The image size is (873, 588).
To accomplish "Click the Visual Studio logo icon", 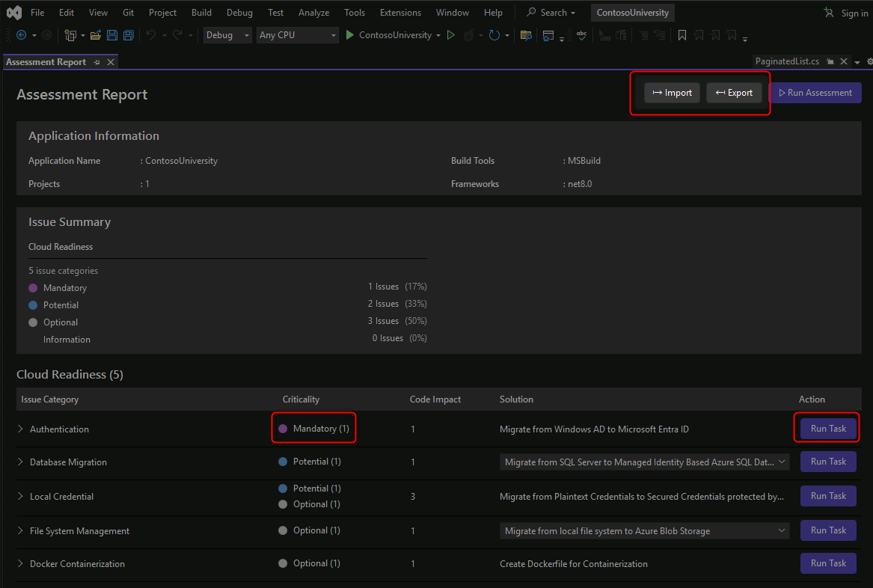I will pyautogui.click(x=14, y=12).
